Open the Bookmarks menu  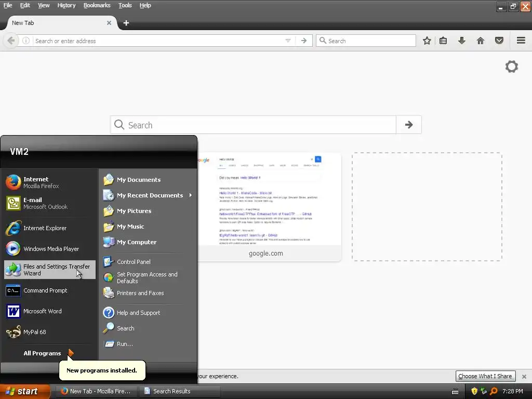97,5
